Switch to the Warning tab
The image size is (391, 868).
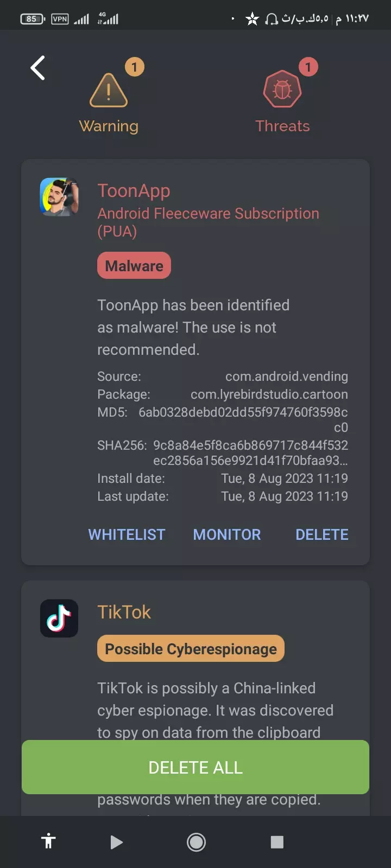pos(109,126)
